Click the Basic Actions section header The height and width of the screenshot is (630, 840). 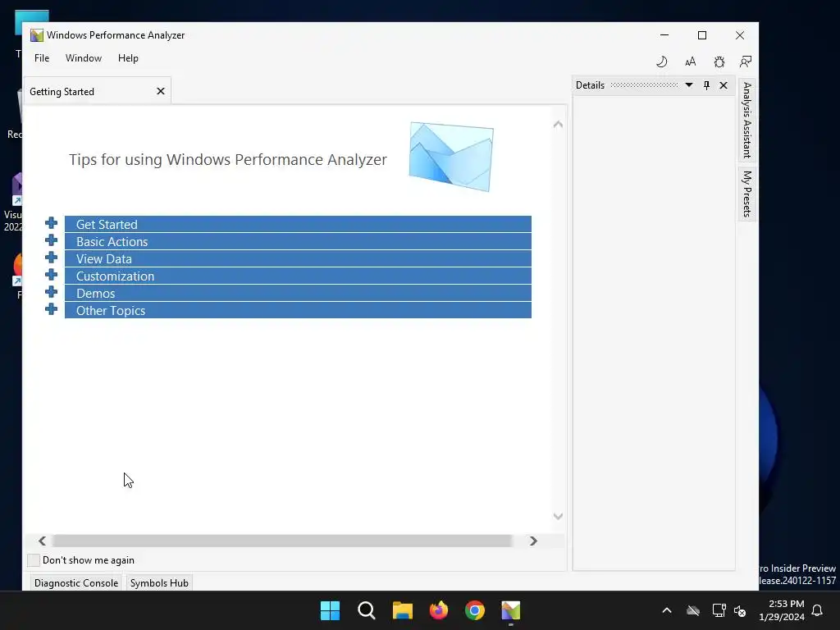(x=298, y=241)
